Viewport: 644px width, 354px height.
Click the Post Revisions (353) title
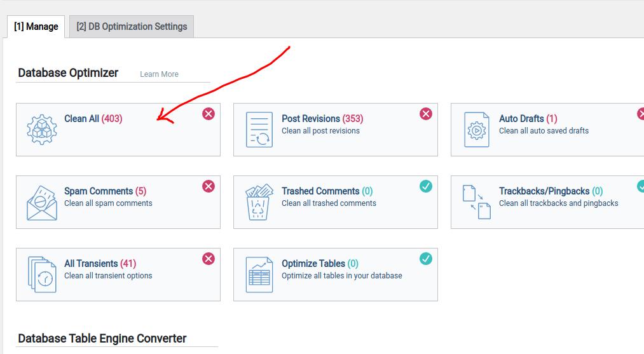tap(322, 119)
